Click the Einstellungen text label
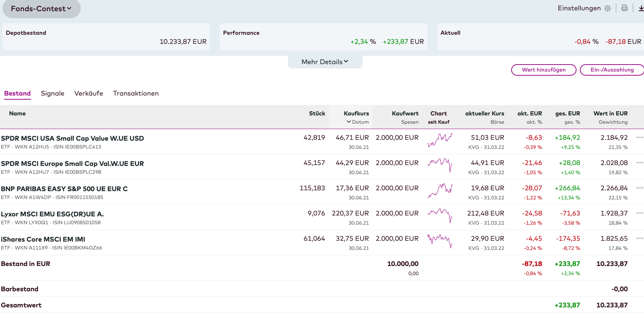Screen dimensions: 644x314 579,8
